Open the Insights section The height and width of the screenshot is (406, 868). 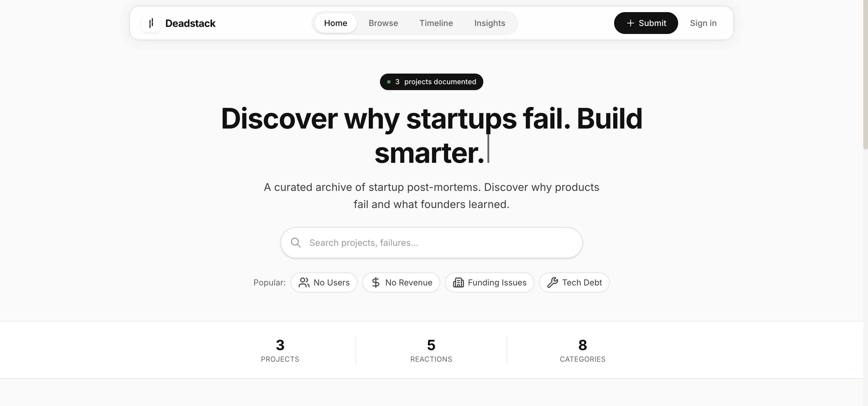[490, 23]
